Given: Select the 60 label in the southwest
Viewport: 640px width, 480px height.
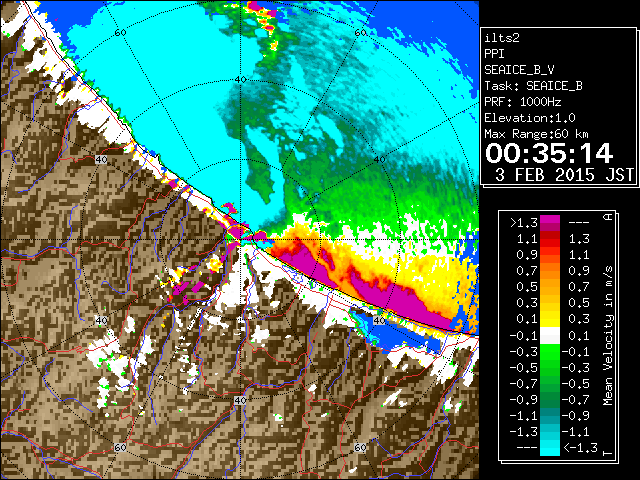Looking at the screenshot, I should (120, 448).
